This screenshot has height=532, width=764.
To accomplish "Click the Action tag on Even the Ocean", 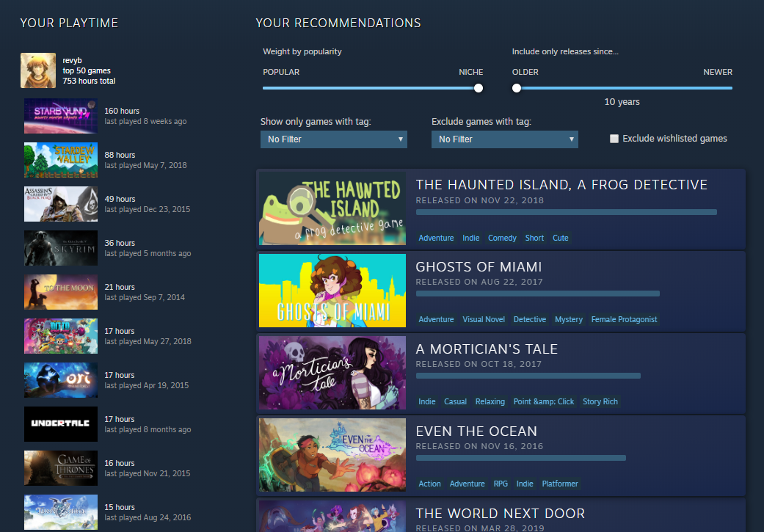I will click(429, 484).
